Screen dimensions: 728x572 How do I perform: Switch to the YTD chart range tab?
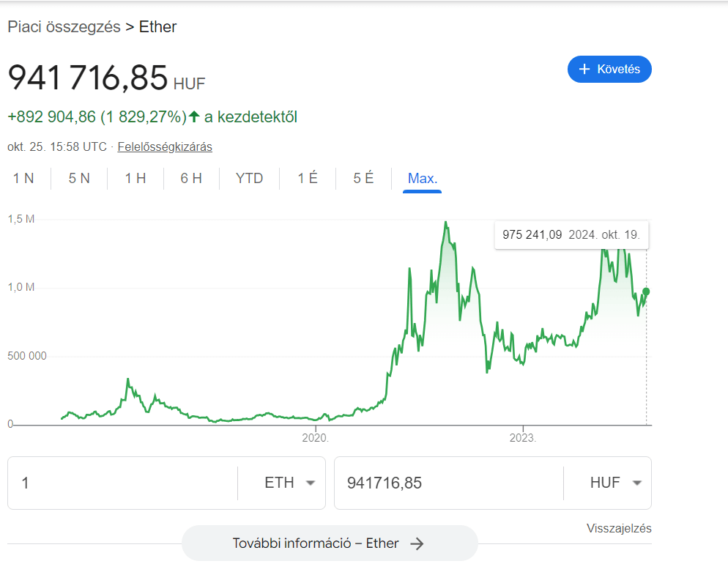tap(249, 178)
